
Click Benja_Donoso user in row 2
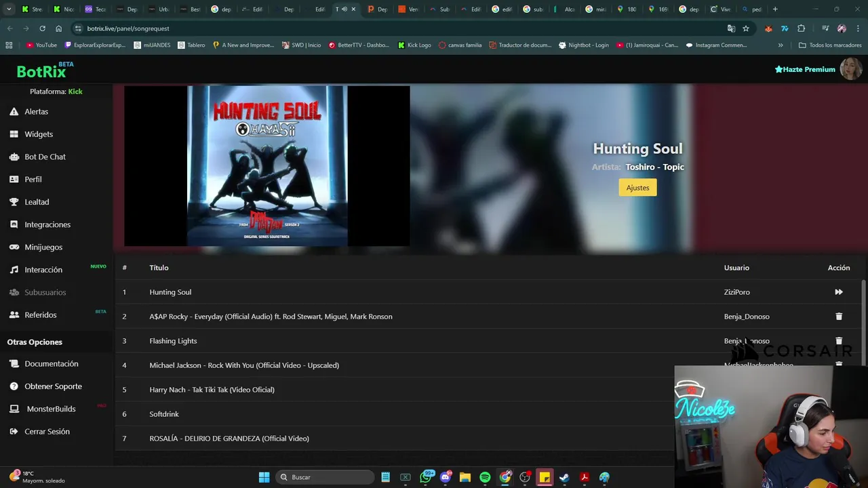pyautogui.click(x=747, y=317)
